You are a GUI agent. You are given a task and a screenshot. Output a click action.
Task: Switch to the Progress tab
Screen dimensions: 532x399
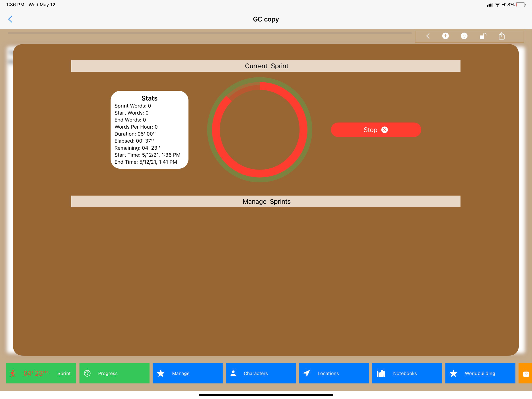(x=114, y=373)
